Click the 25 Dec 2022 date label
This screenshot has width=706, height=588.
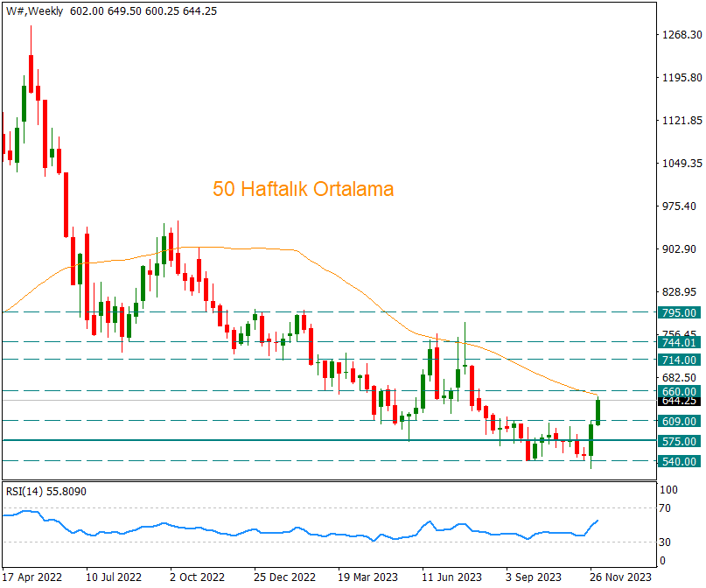pos(284,577)
